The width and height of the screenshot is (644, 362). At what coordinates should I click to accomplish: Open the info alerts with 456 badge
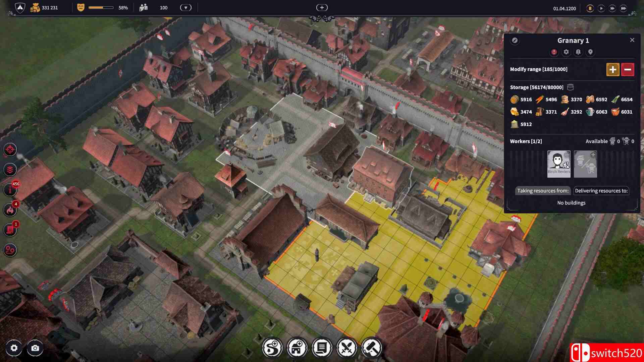[10, 190]
